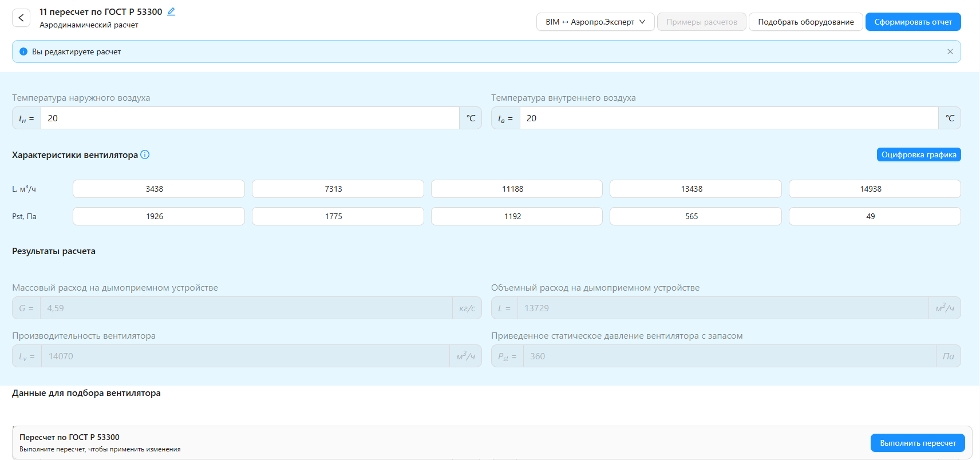Viewport: 980px width, 460px height.
Task: Click the pencil icon to rename calculation
Action: coord(171,11)
